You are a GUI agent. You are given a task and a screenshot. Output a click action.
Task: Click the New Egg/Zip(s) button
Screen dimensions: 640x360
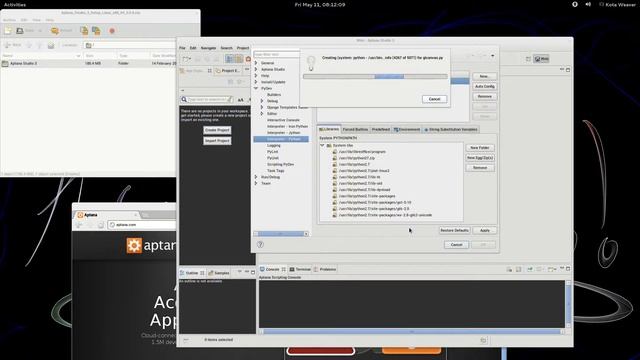click(x=480, y=158)
